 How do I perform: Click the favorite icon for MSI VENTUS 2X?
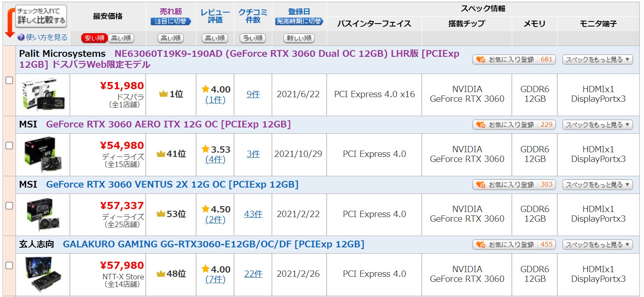click(x=481, y=185)
